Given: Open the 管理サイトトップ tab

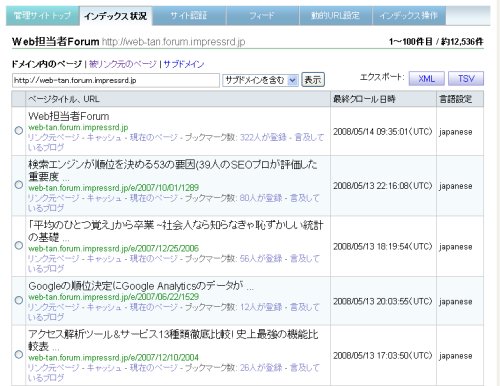Looking at the screenshot, I should click(43, 16).
